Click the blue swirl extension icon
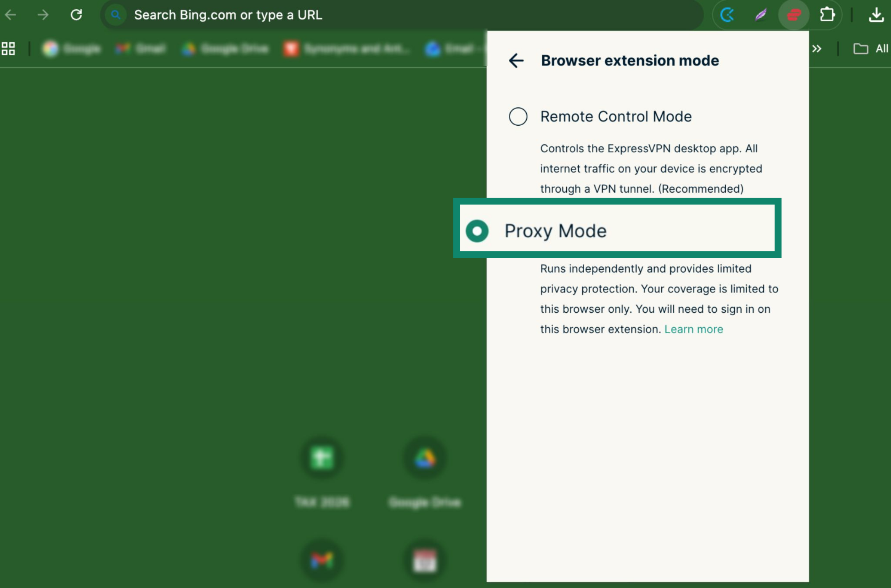Screen dimensions: 891x588 (x=727, y=15)
